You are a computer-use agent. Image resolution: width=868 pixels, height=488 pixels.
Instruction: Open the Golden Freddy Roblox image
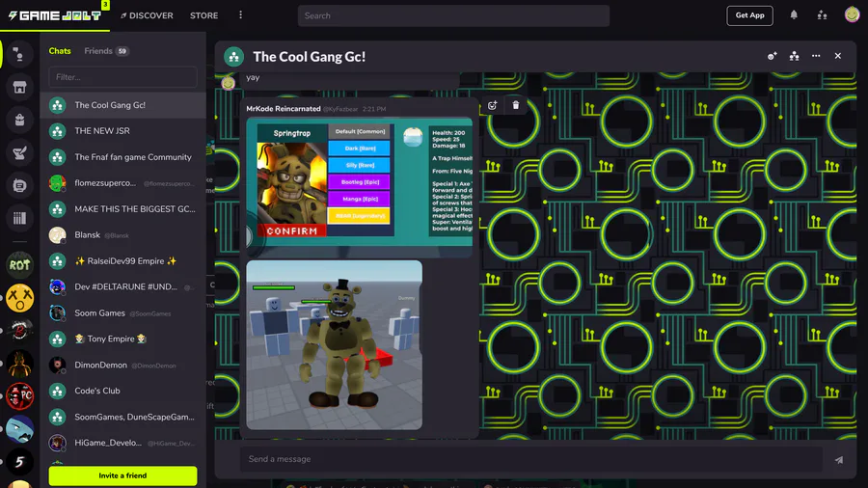coord(334,344)
